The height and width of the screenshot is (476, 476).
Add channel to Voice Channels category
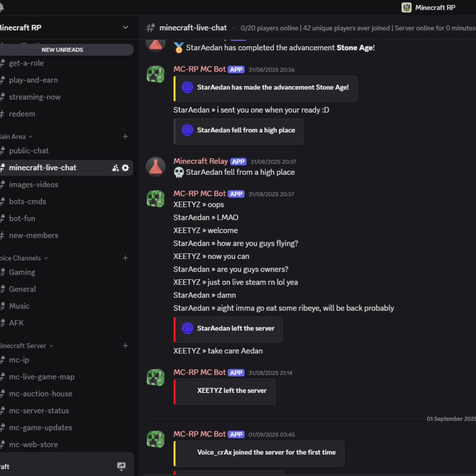point(125,258)
